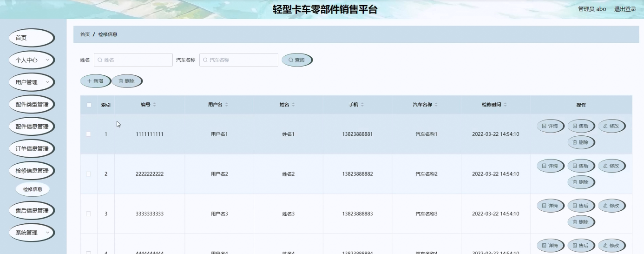Open 订单信息管理 in the sidebar
Screen dimensions: 644x254
pos(32,149)
